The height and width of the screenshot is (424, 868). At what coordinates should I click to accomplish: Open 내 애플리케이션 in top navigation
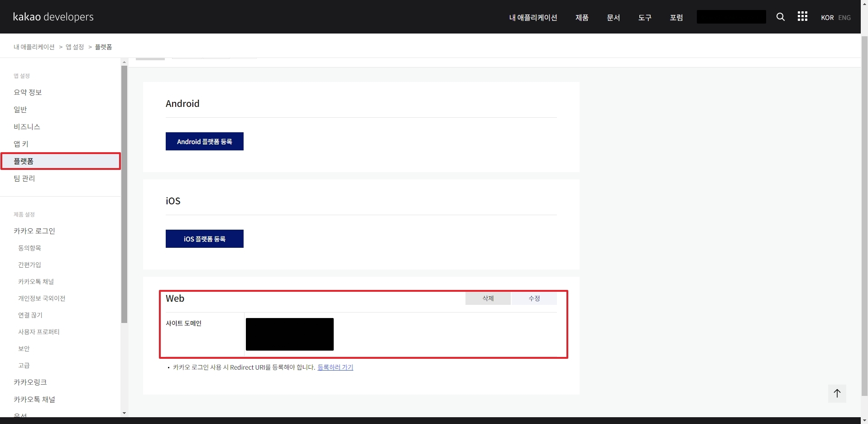coord(533,18)
